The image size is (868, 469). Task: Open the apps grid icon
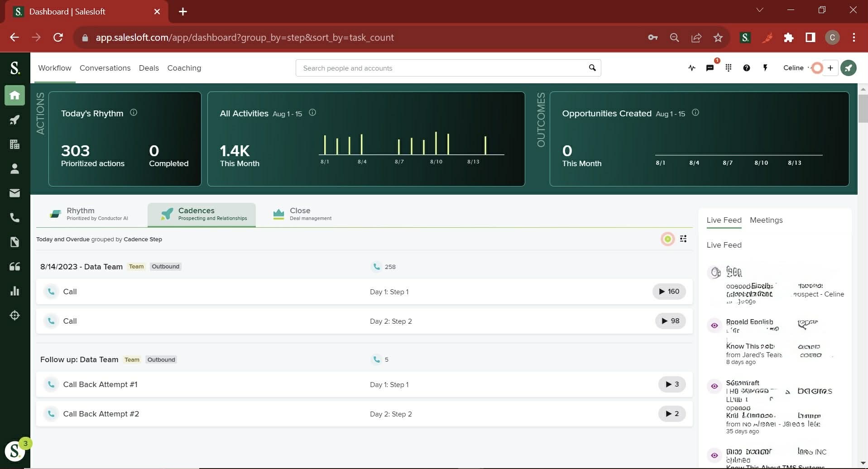(729, 68)
